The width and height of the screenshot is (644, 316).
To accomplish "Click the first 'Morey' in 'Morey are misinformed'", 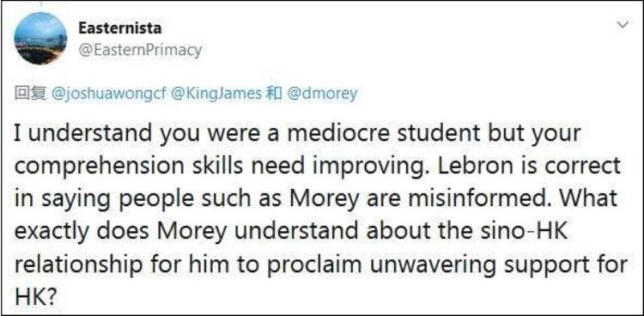I will tap(320, 200).
